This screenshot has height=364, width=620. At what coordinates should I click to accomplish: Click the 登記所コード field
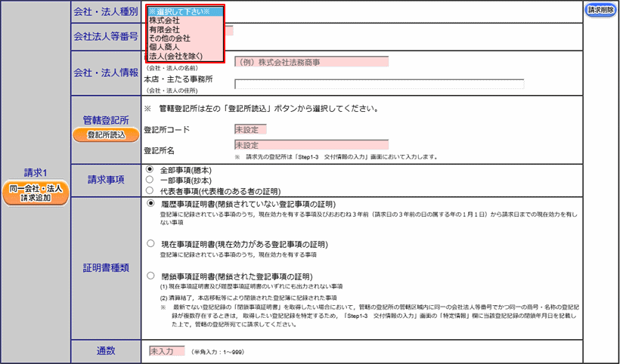(x=250, y=129)
